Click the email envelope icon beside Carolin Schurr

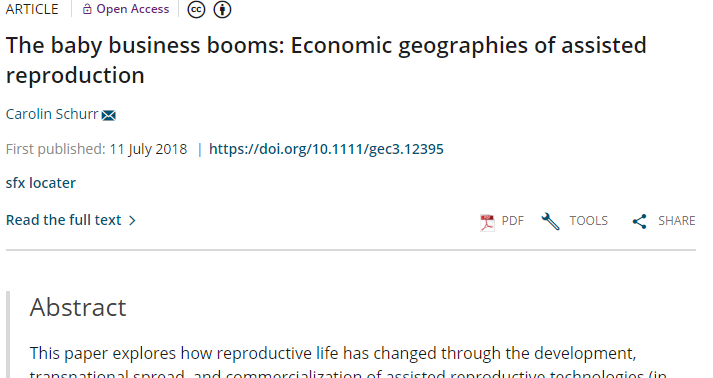[x=109, y=115]
